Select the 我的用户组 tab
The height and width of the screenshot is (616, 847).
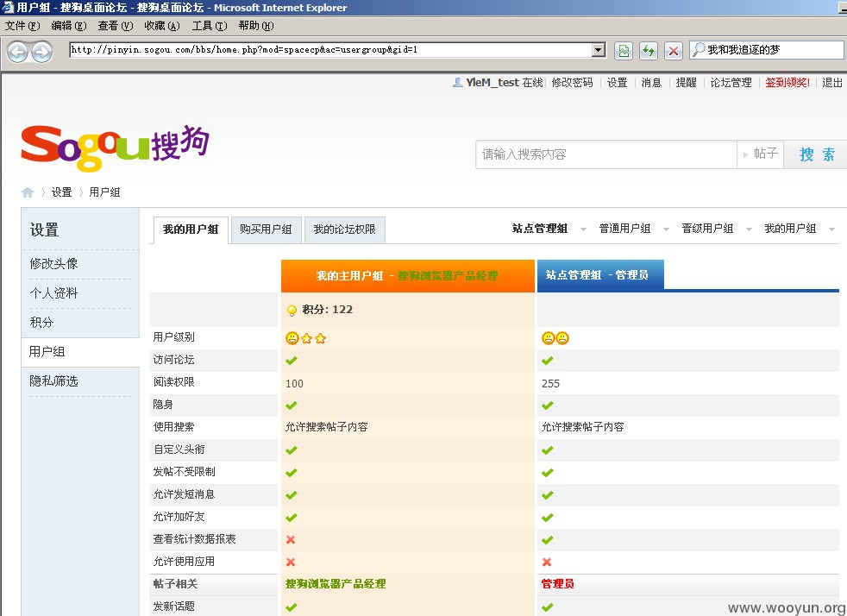click(191, 229)
